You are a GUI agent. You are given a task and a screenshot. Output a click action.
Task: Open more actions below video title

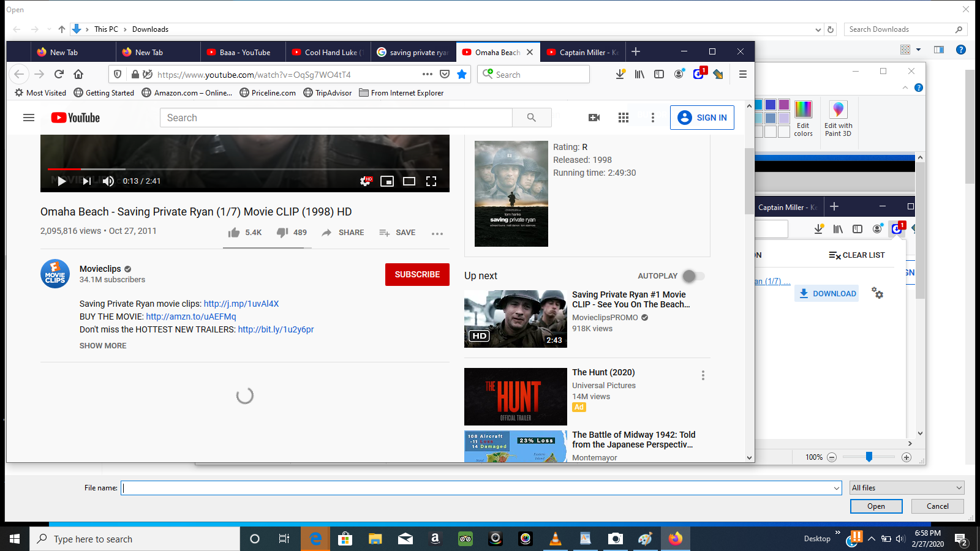437,233
